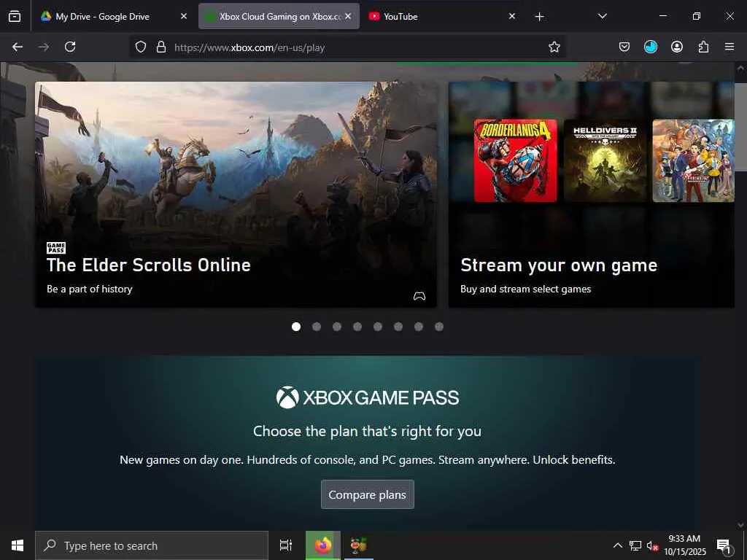Select Xbox Cloud Gaming tab
Viewport: 747px width, 560px height.
pos(279,16)
